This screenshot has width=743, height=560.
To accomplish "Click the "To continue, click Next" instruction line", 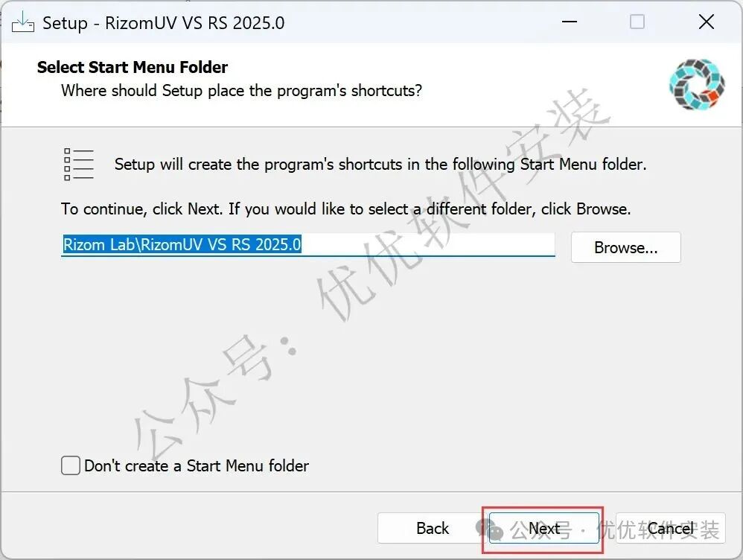I will pos(346,209).
